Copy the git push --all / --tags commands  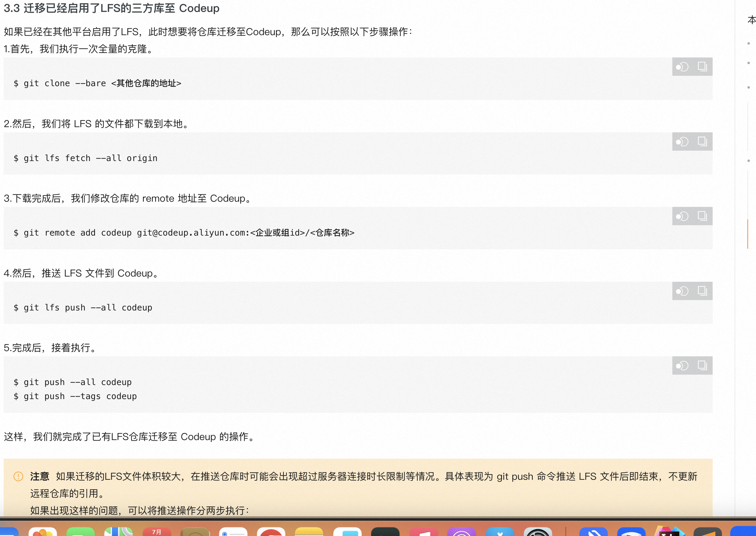[x=702, y=365]
